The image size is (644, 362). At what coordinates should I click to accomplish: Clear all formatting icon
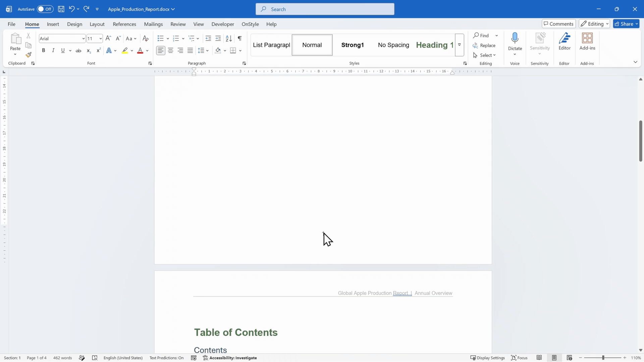(x=146, y=39)
